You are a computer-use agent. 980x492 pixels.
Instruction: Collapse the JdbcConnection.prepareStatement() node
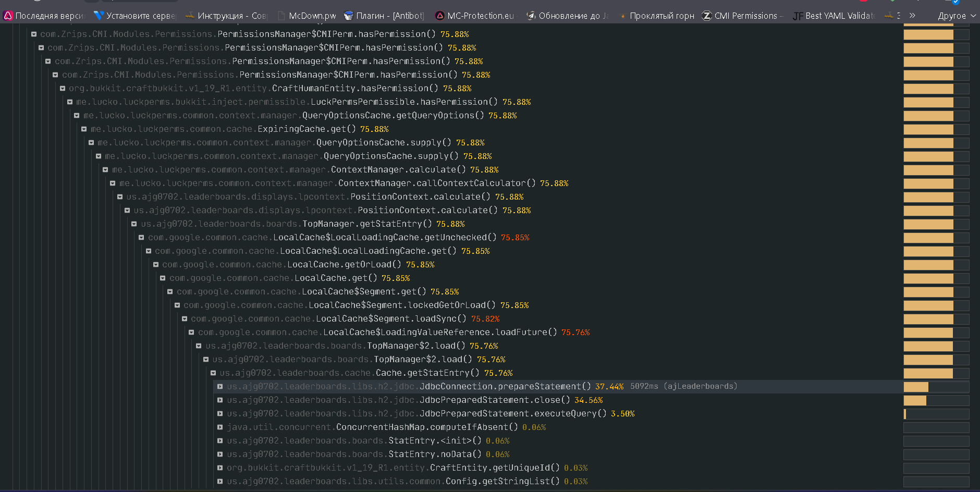219,386
